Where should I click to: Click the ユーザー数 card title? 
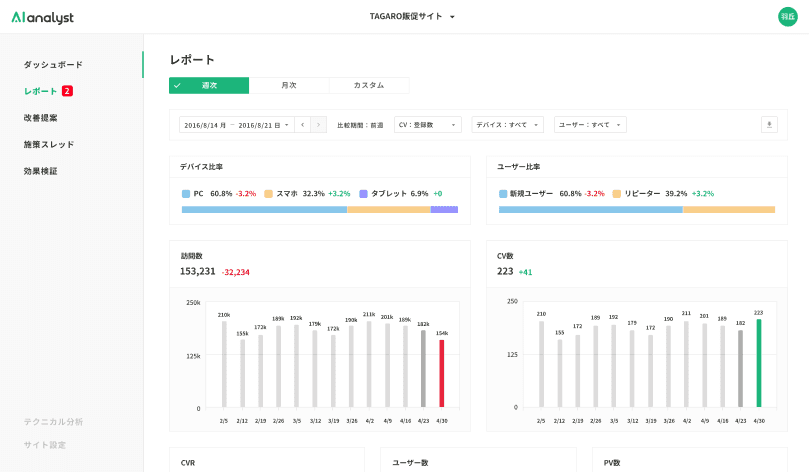pos(410,463)
